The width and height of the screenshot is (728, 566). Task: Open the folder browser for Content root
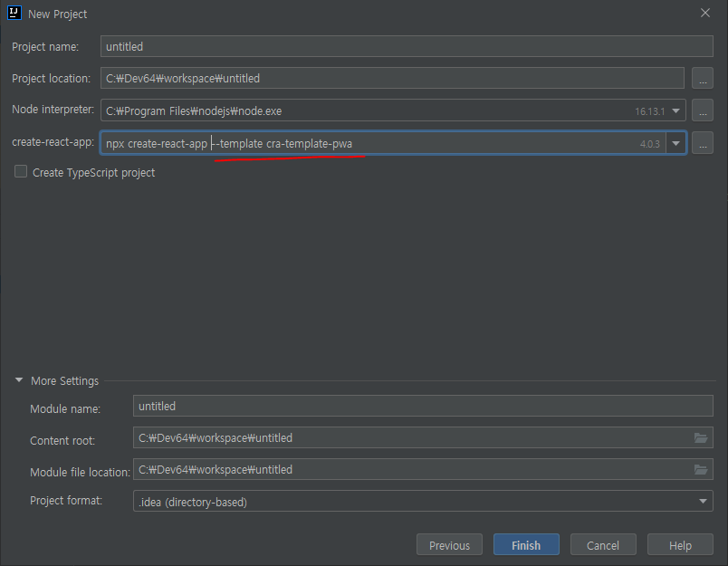(701, 437)
